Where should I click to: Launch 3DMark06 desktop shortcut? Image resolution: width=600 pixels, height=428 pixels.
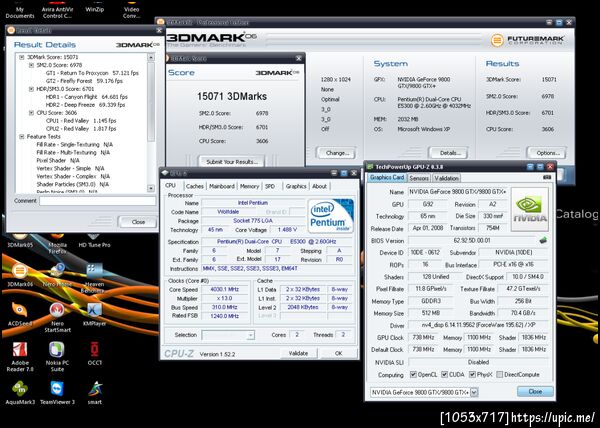click(20, 276)
